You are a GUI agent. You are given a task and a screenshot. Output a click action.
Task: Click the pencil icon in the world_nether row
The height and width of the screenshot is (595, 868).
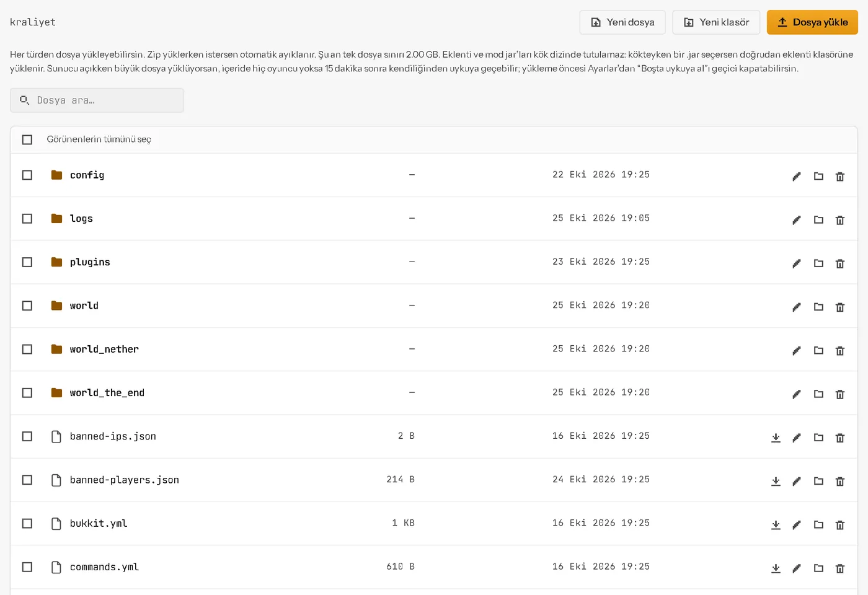point(797,351)
